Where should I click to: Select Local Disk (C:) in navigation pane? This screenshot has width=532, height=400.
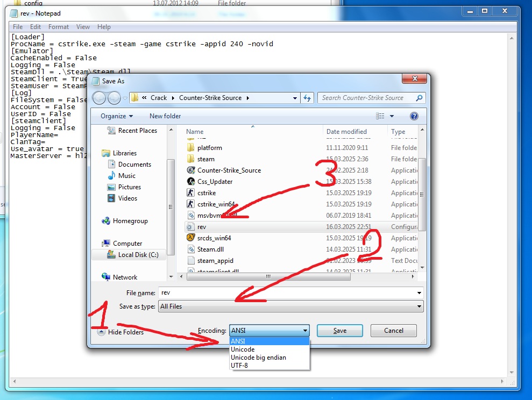pos(138,255)
